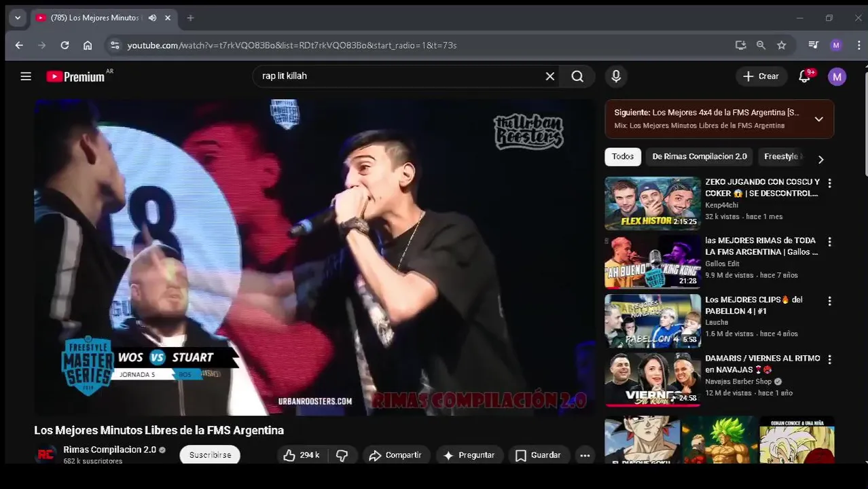The image size is (868, 489).
Task: Open DAMARIS VIERNES AL RITMO thumbnail
Action: point(653,380)
